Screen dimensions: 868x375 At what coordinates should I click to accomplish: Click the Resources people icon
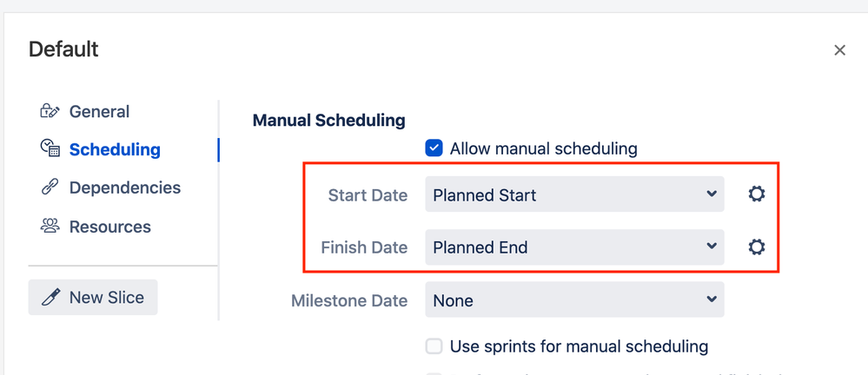[x=50, y=227]
